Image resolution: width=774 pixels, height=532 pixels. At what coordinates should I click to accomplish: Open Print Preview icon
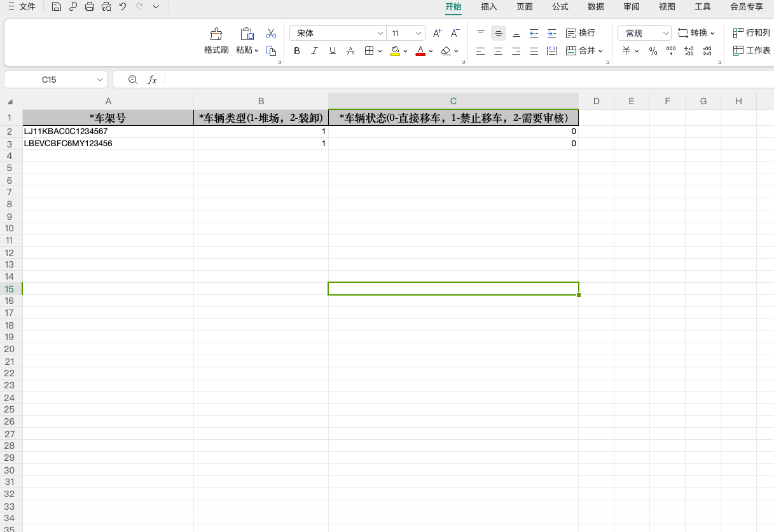pos(106,7)
